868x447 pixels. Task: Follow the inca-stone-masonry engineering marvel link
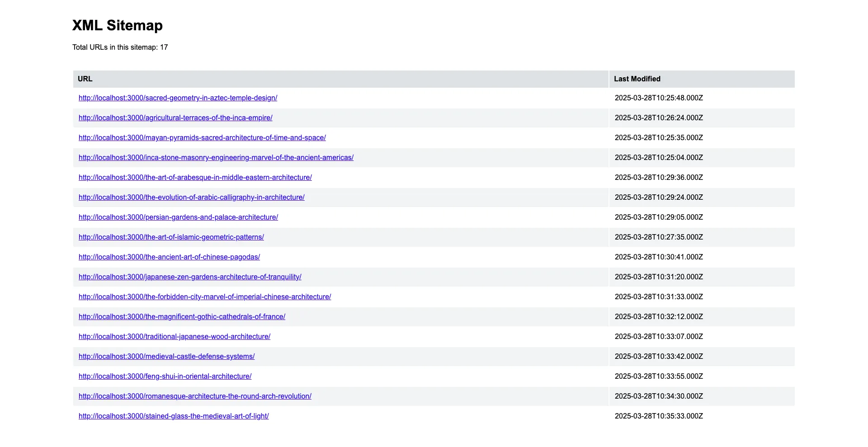coord(216,158)
